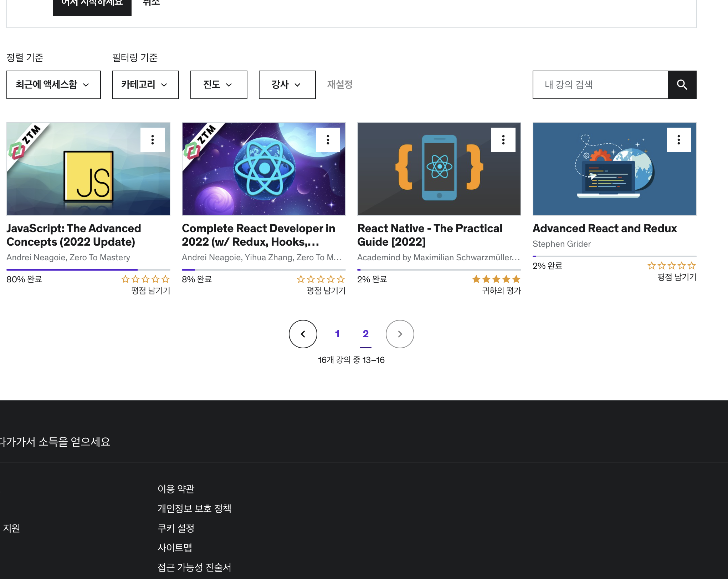The height and width of the screenshot is (579, 728).
Task: Open options menu on JavaScript Advanced Concepts card
Action: [x=153, y=140]
